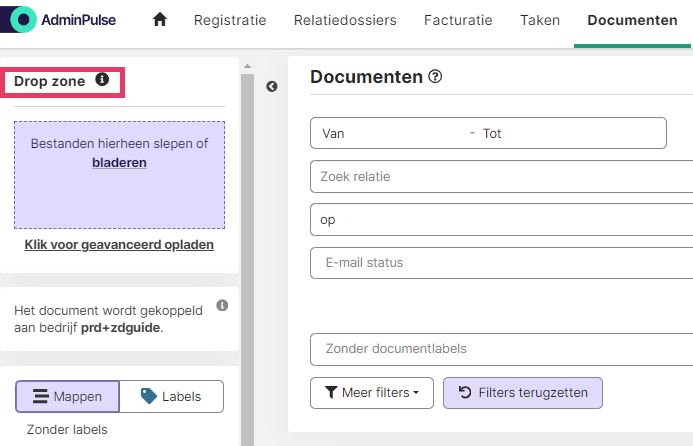
Task: Click the funnel icon in Meer filters
Action: click(x=331, y=392)
